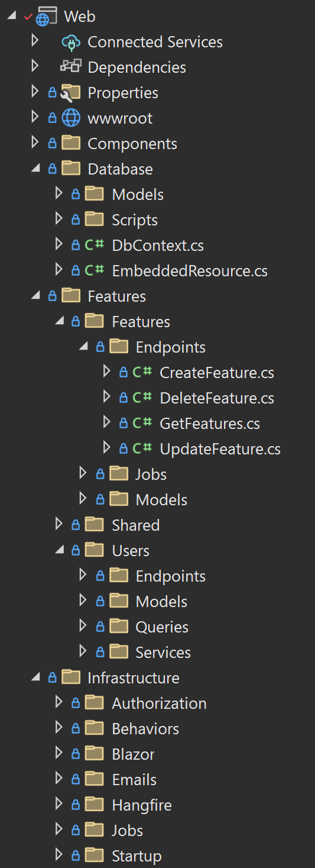
Task: Click the folder icon beside Infrastructure
Action: [71, 677]
